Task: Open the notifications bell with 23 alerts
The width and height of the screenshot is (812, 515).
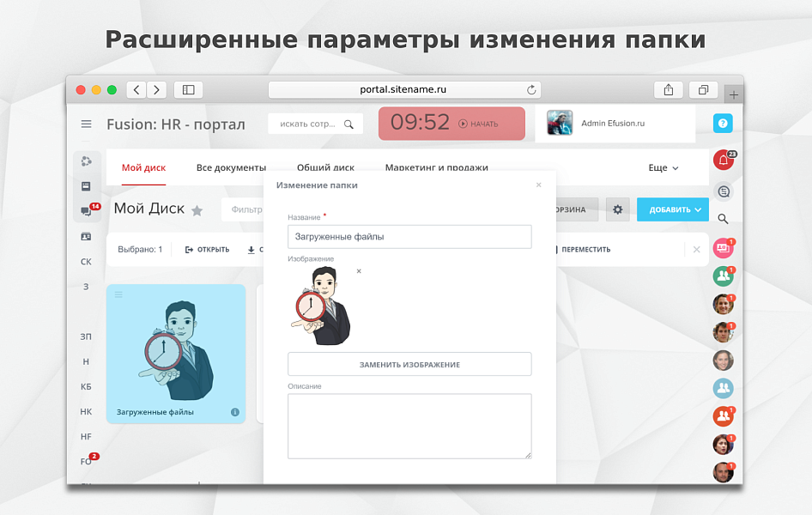Action: click(x=723, y=160)
